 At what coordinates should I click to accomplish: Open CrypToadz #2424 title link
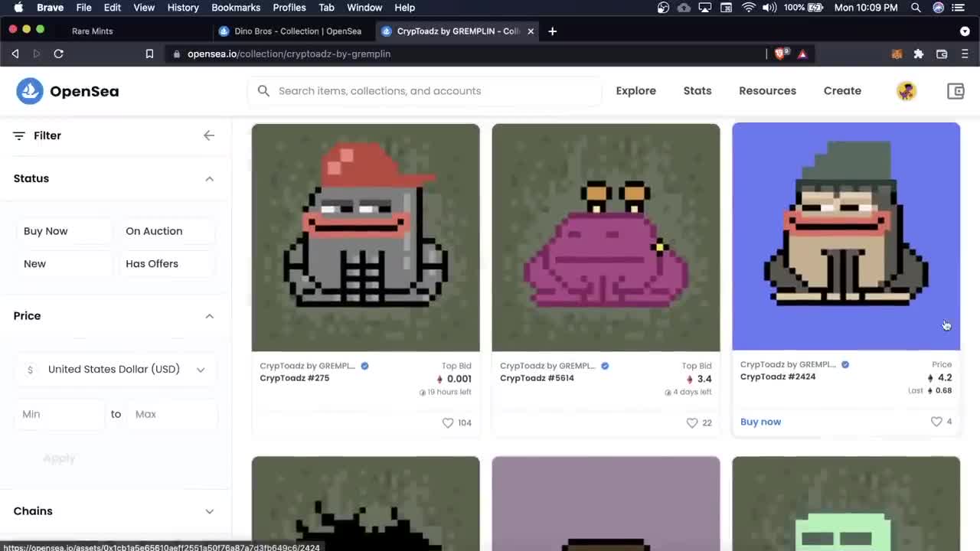pyautogui.click(x=778, y=377)
